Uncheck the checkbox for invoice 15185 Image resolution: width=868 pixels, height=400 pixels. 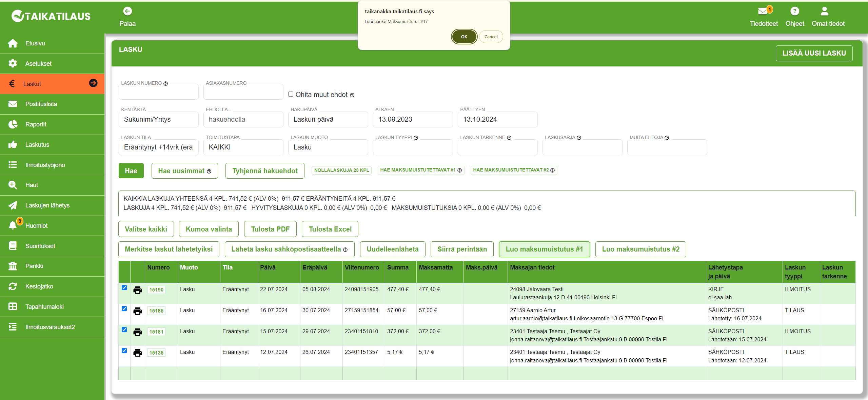pos(124,309)
